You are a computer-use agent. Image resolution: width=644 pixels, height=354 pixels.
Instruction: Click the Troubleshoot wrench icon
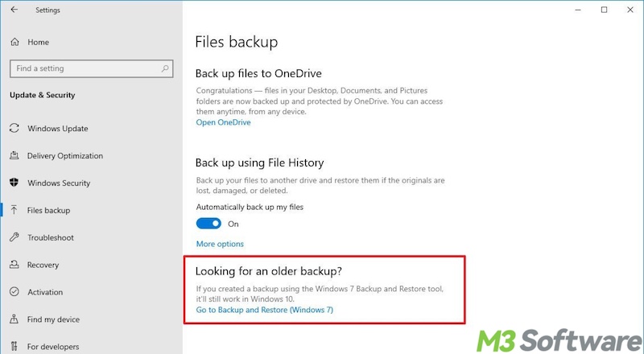click(x=14, y=238)
